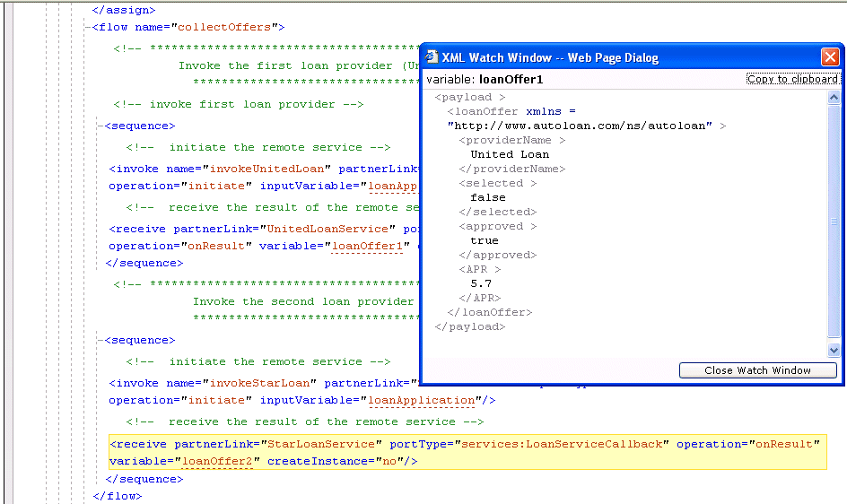Click the underlined loanOffer1 variable
This screenshot has width=847, height=504.
click(367, 247)
